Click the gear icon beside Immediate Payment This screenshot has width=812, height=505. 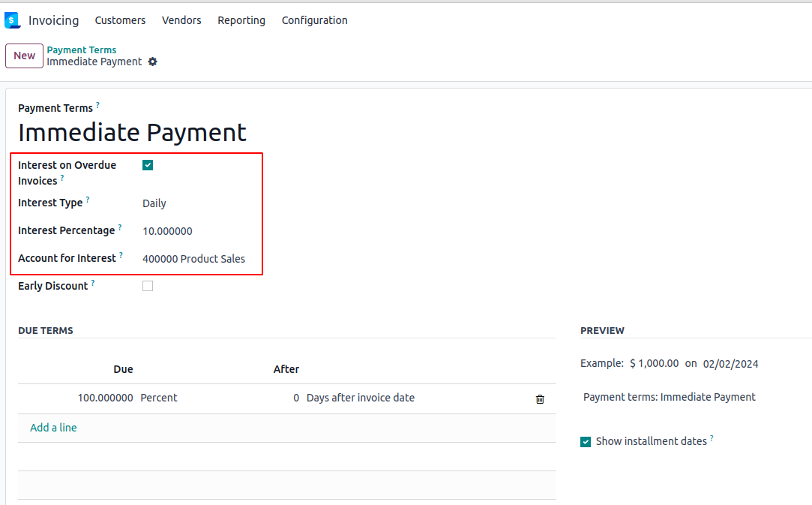tap(152, 62)
